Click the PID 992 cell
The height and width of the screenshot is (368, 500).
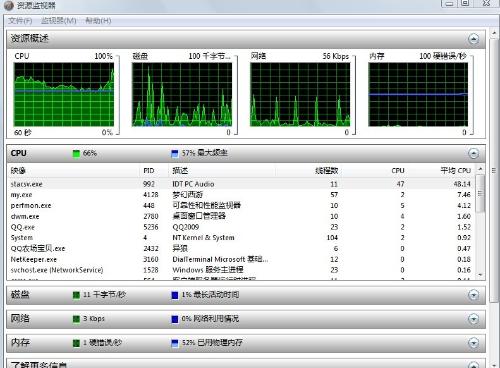[149, 184]
